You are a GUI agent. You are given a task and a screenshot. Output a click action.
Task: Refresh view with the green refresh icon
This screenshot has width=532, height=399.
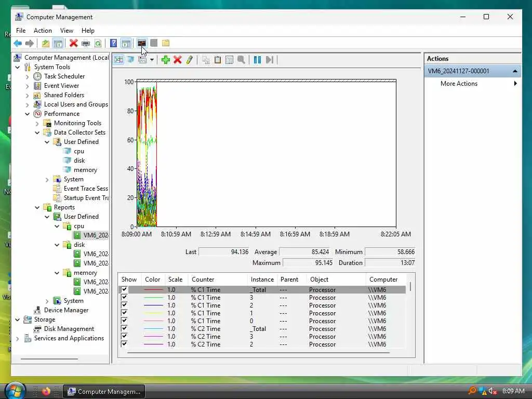coord(98,43)
